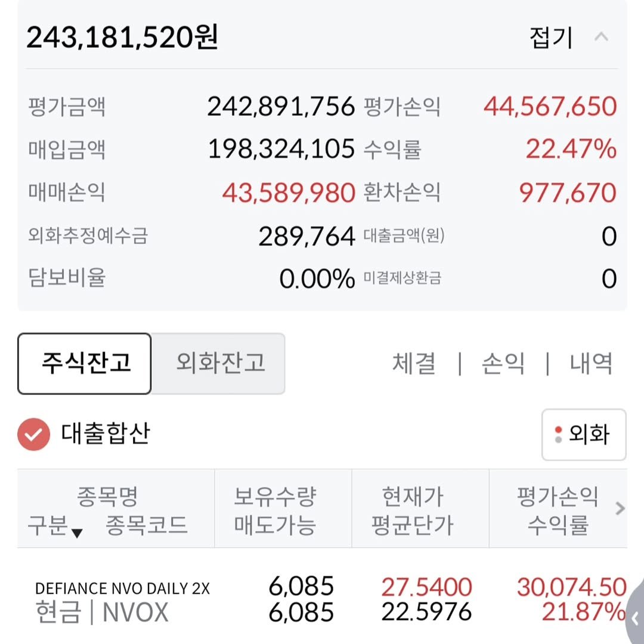This screenshot has height=644, width=644.
Task: Click the total balance 243,181,520원
Action: pos(122,38)
